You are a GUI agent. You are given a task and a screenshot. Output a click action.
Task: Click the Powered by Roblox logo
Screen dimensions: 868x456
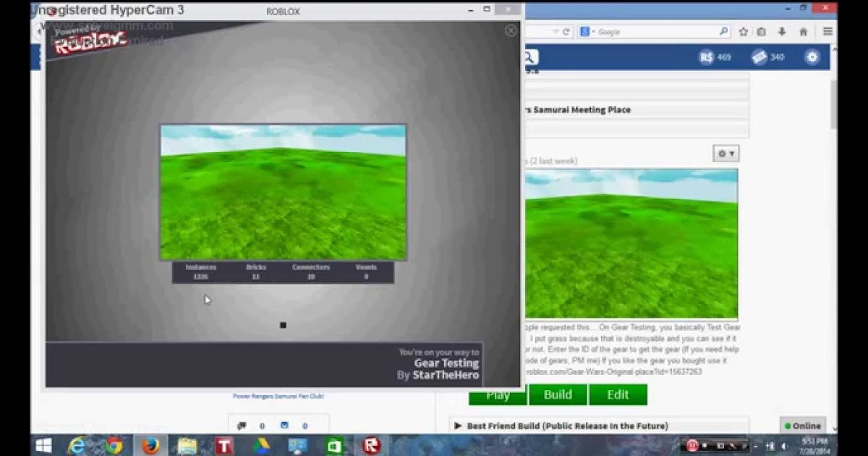coord(90,40)
